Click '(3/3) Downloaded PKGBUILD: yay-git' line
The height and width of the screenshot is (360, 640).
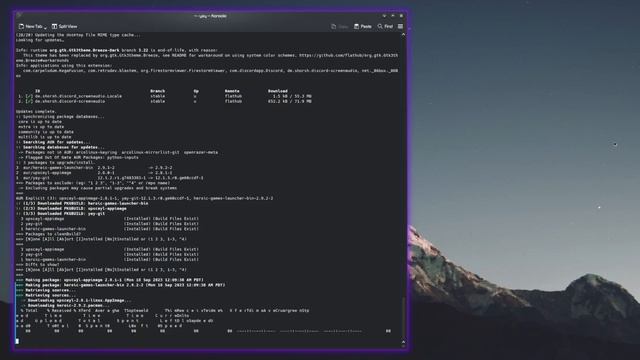[x=60, y=213]
